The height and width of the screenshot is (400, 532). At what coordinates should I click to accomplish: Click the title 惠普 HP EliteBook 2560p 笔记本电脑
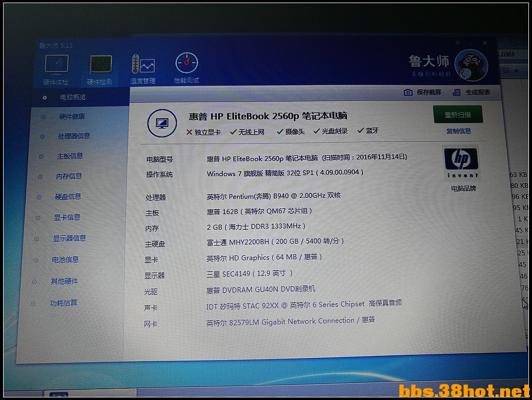268,116
